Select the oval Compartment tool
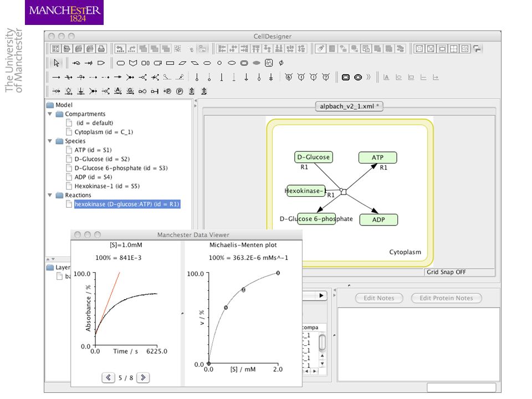Image resolution: width=532 pixels, height=399 pixels. [358, 78]
